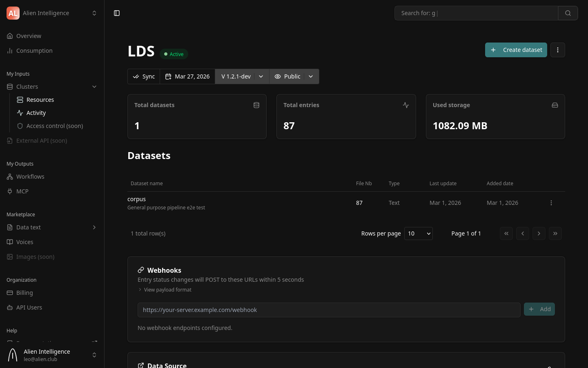Click the search magnifier icon
Screen dimensions: 588x368
(568, 13)
